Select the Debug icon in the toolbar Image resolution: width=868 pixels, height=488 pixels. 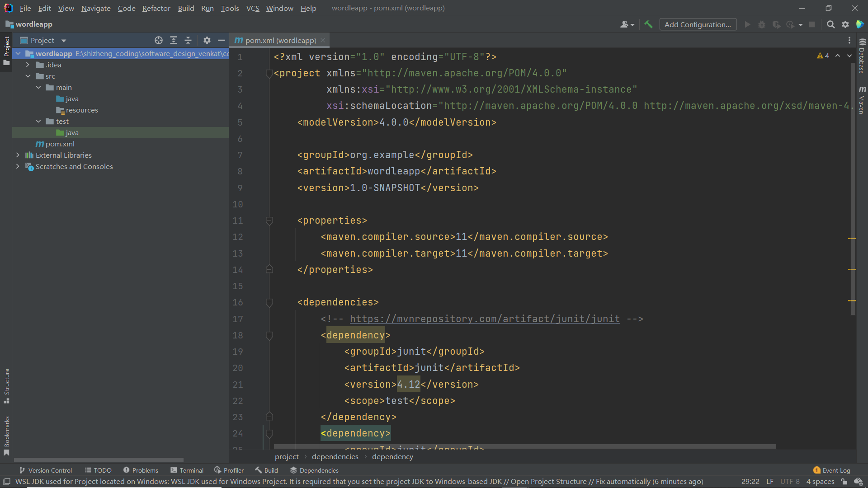coord(762,24)
